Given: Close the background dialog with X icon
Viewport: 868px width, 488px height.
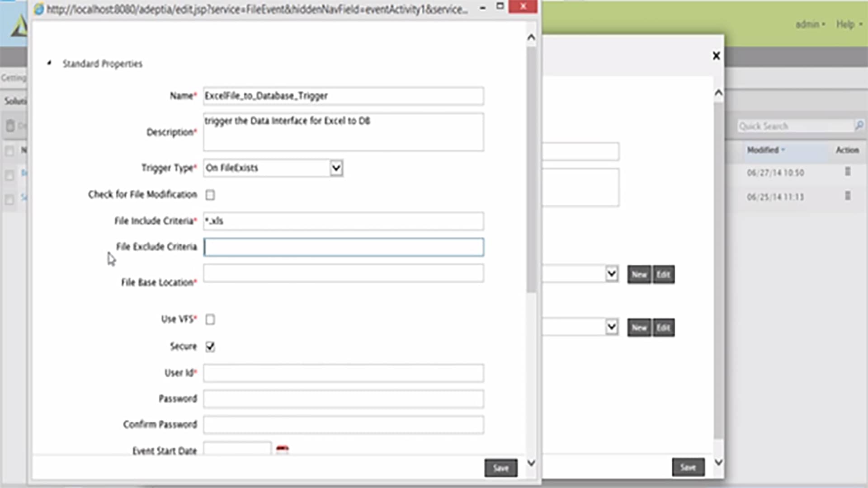Looking at the screenshot, I should tap(716, 56).
